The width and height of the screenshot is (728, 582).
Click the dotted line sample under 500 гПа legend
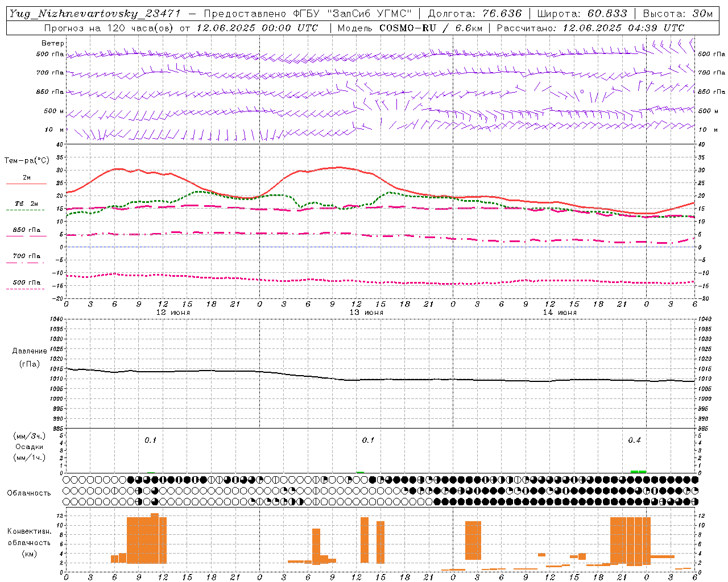[26, 289]
